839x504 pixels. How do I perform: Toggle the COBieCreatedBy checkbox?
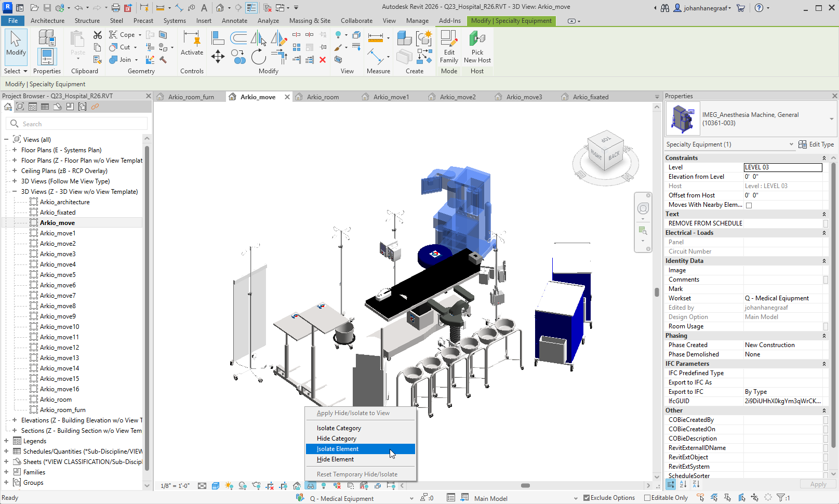coord(825,420)
